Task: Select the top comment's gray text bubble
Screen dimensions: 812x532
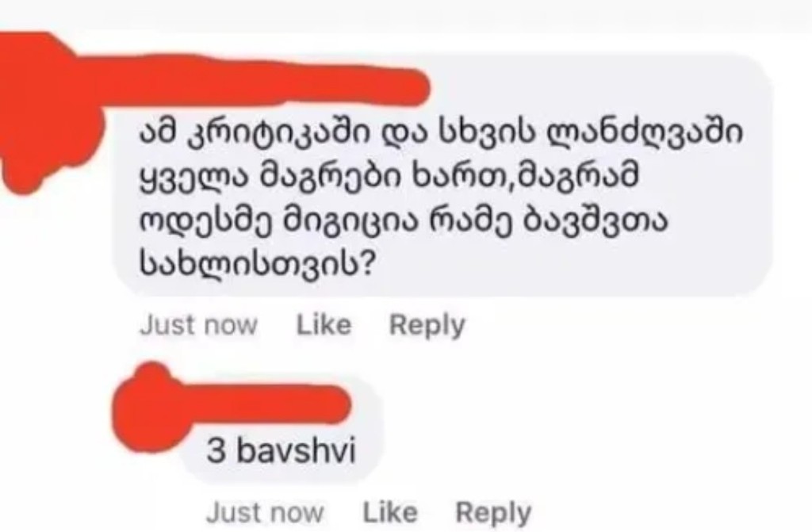Action: tap(442, 176)
